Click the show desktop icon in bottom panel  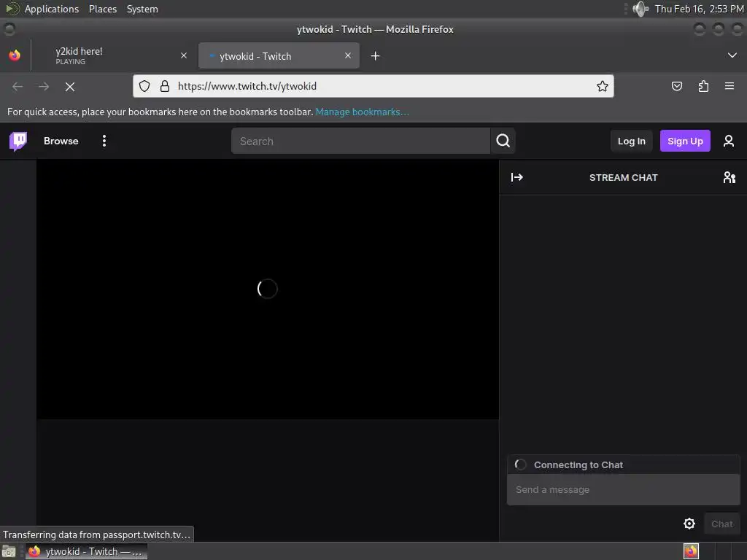tap(9, 551)
